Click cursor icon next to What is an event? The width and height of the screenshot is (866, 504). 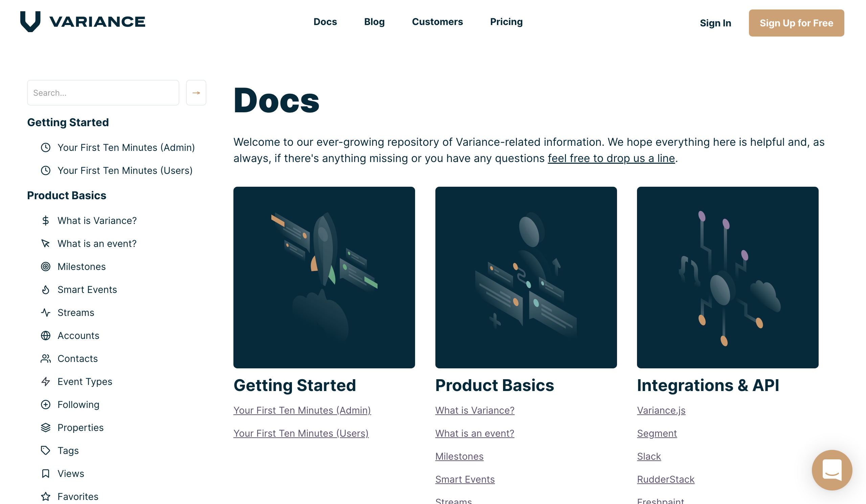pos(46,244)
